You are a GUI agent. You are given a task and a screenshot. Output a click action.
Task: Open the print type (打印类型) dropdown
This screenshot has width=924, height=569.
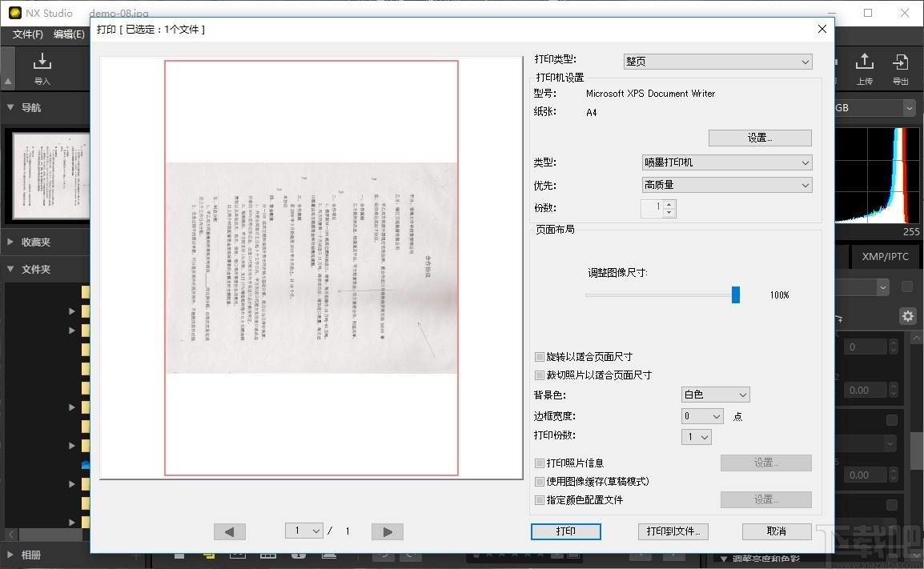[717, 62]
